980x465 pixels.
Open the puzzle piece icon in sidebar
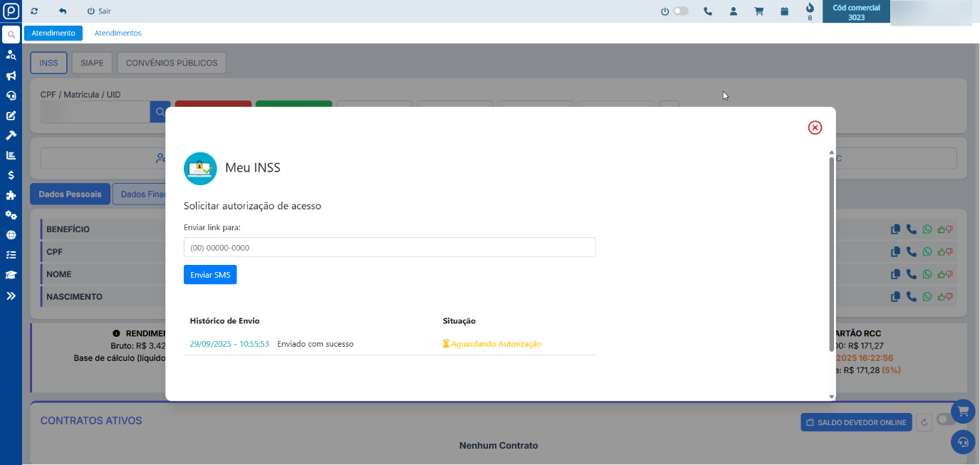[11, 195]
